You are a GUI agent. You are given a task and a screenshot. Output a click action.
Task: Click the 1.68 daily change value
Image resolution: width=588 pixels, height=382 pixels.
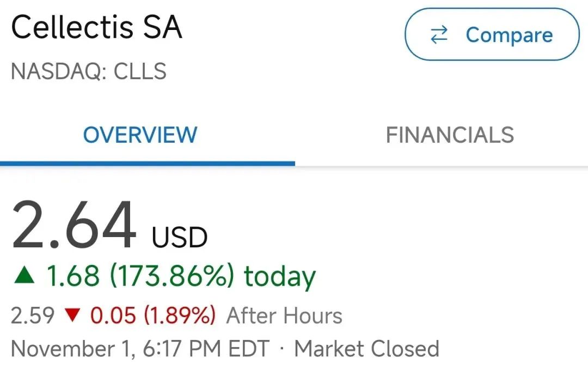pos(73,276)
